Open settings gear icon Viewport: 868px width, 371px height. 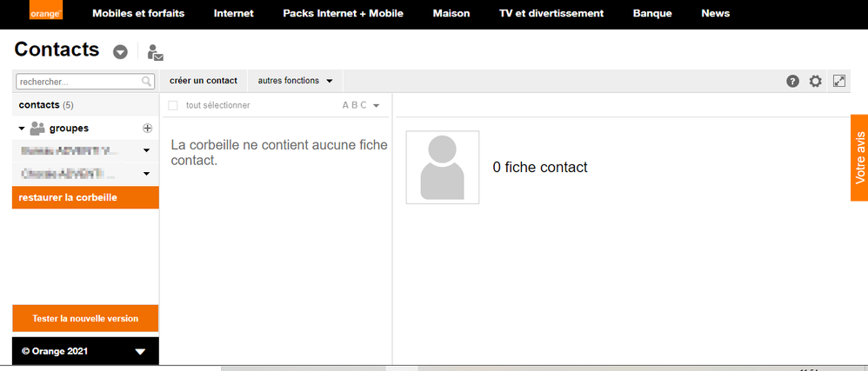tap(816, 82)
